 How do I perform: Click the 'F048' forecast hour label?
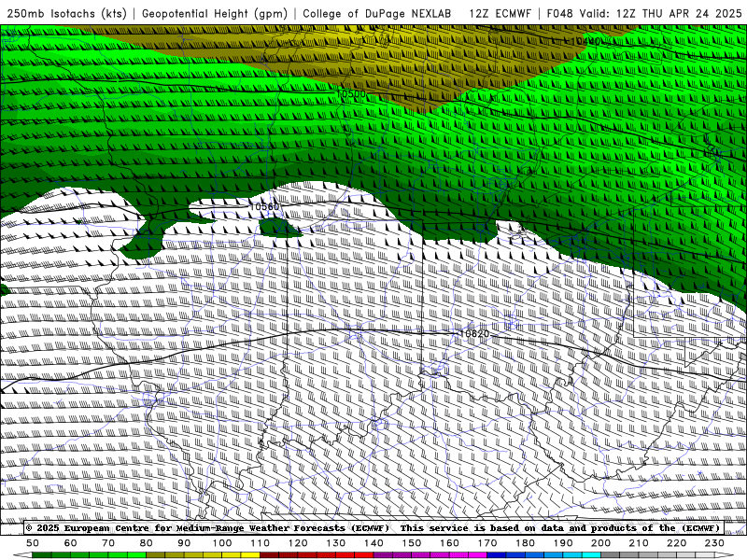pyautogui.click(x=559, y=13)
